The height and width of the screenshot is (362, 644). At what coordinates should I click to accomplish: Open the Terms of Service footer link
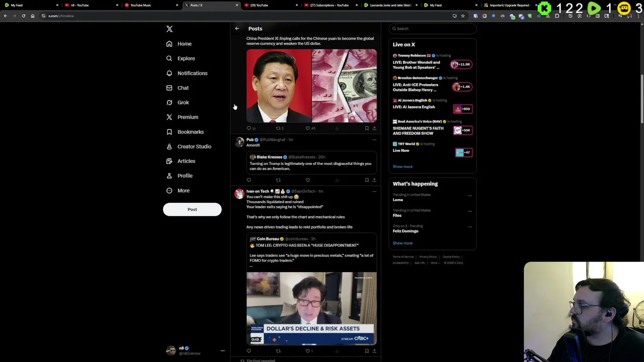click(403, 257)
